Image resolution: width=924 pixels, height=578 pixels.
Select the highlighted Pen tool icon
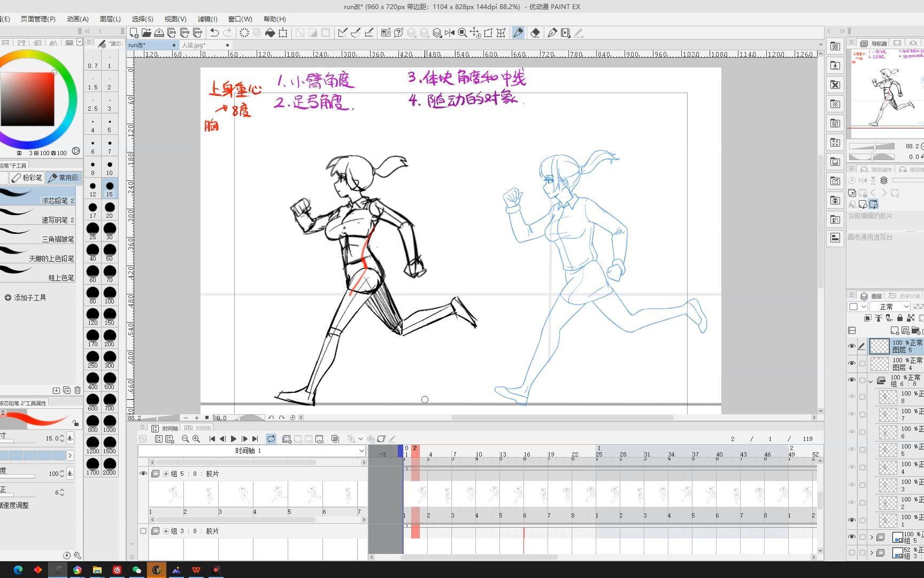point(518,33)
